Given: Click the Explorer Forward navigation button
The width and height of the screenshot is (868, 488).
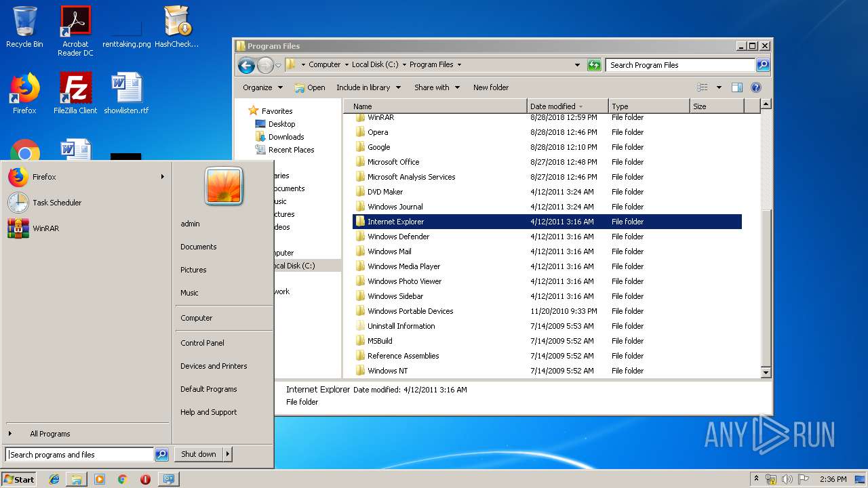Looking at the screenshot, I should [265, 65].
